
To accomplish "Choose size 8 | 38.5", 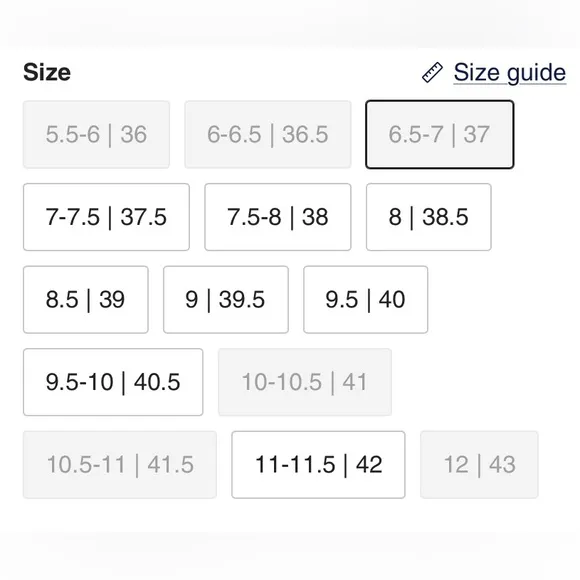I will pos(428,217).
